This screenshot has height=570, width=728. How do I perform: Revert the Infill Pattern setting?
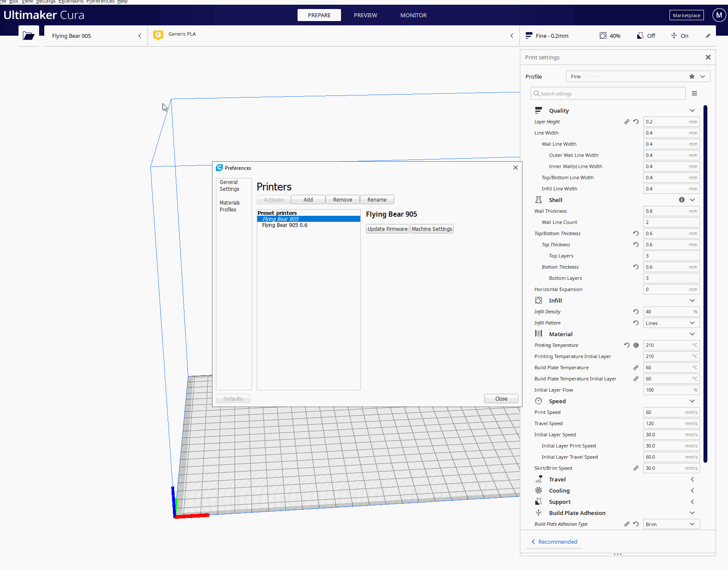click(636, 323)
